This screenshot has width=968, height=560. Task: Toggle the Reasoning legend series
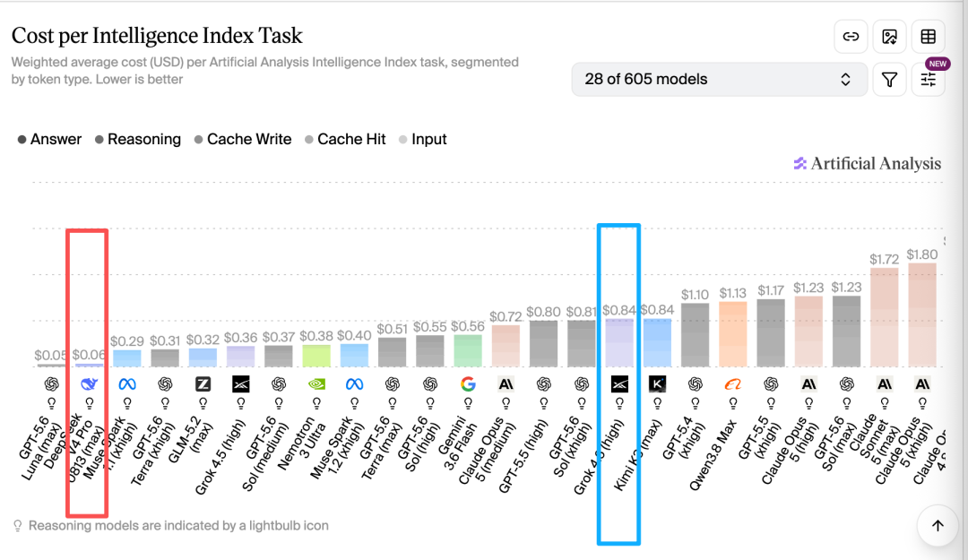(138, 140)
